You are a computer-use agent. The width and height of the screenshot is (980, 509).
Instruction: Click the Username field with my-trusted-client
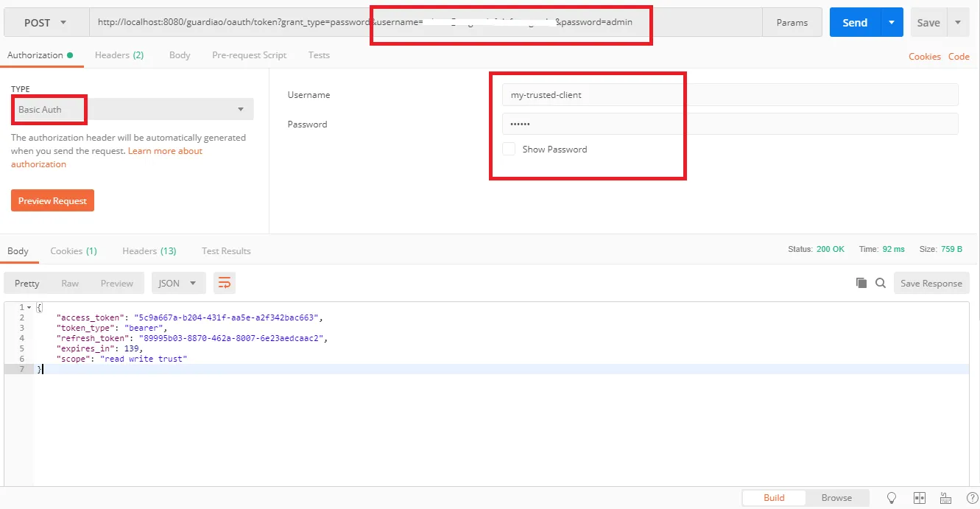coord(730,95)
